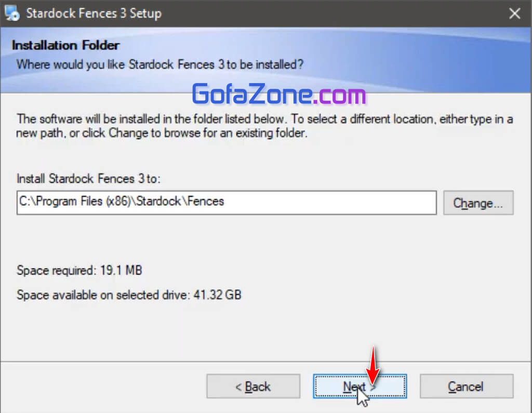Viewport: 532px width, 413px height.
Task: Go back with the Back button
Action: point(253,387)
